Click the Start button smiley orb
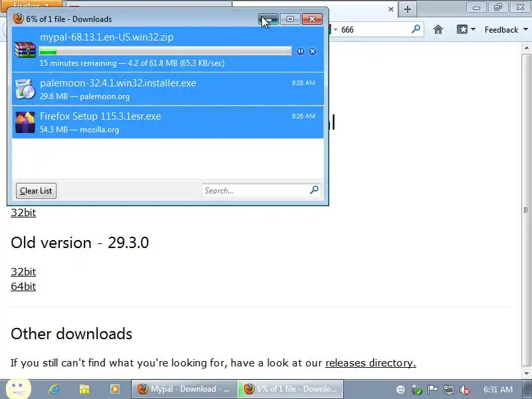Image resolution: width=532 pixels, height=399 pixels. pos(19,389)
